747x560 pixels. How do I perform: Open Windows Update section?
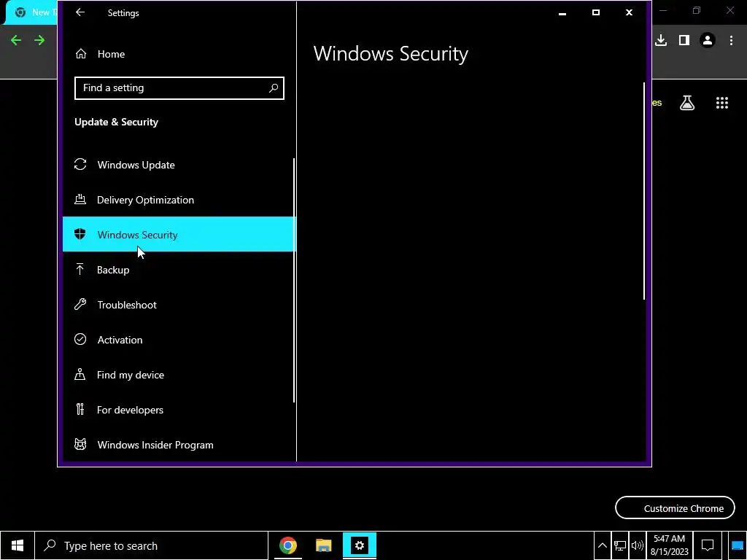coord(179,165)
